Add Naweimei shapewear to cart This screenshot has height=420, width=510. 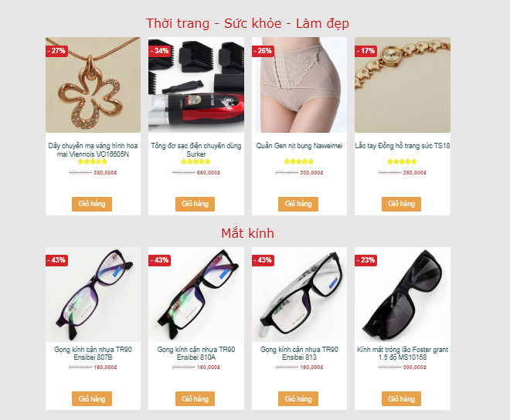point(298,204)
